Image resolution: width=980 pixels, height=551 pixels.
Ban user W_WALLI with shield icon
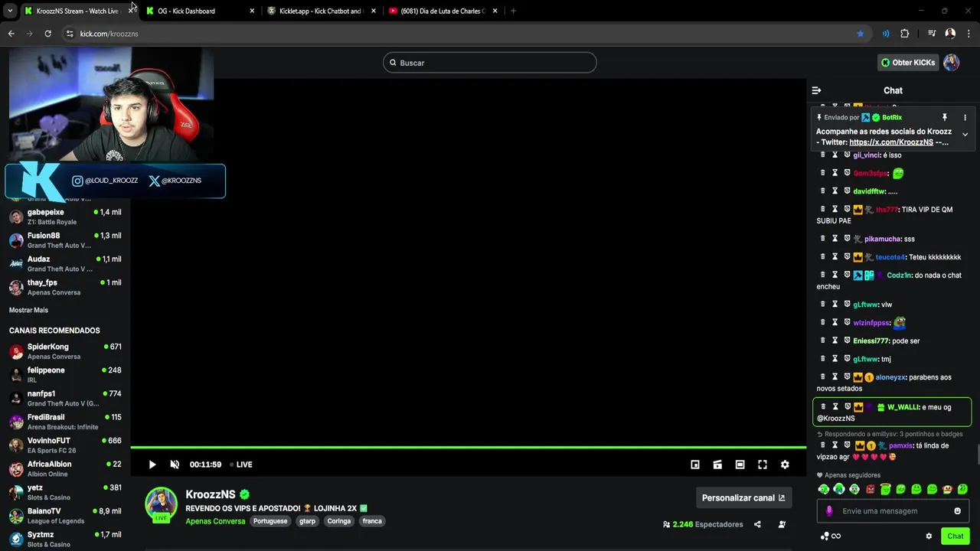point(847,407)
